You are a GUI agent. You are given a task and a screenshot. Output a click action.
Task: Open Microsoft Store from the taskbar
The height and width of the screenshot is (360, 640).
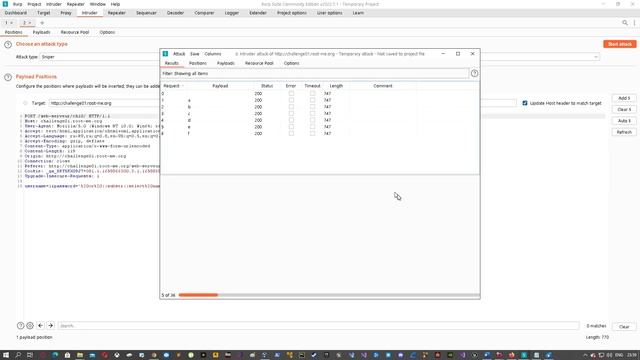(x=67, y=355)
